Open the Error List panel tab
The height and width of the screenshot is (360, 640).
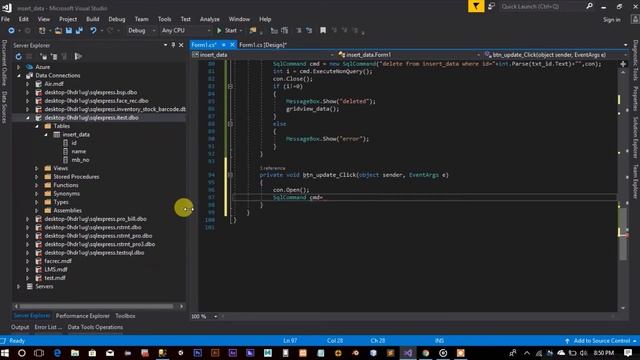click(48, 327)
